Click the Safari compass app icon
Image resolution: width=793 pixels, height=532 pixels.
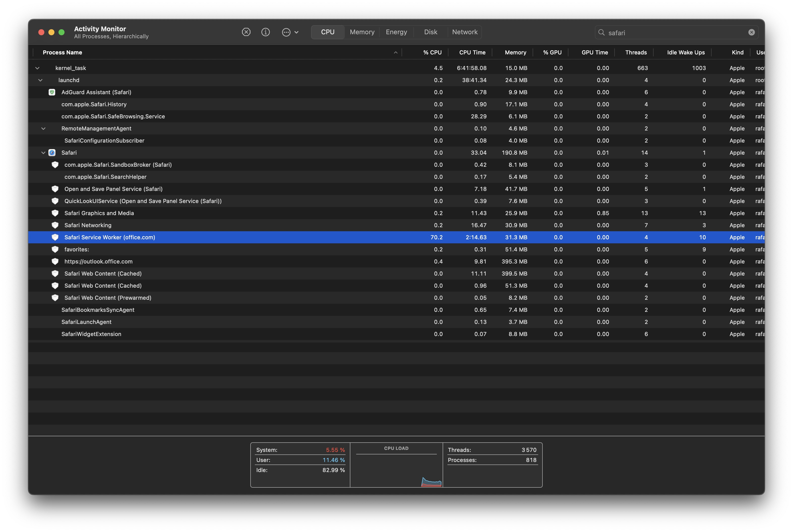point(52,153)
